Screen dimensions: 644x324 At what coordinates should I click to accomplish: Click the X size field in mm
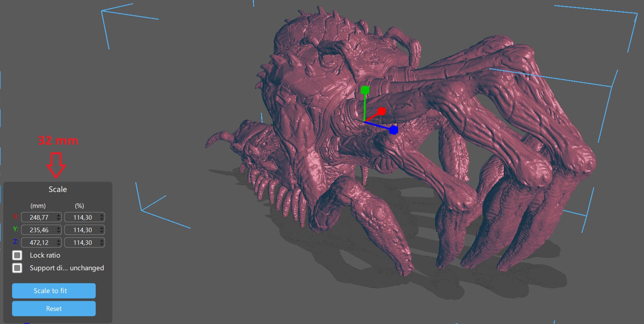tap(39, 217)
